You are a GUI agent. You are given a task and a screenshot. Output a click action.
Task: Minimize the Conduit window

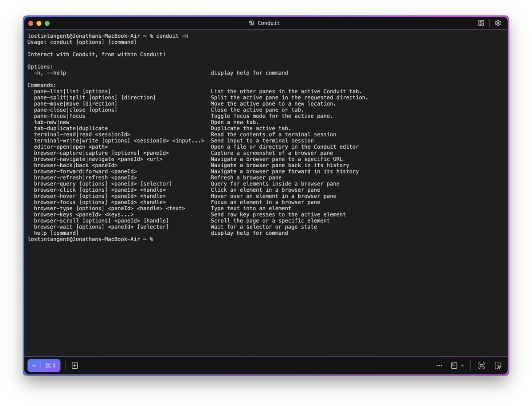(x=39, y=23)
